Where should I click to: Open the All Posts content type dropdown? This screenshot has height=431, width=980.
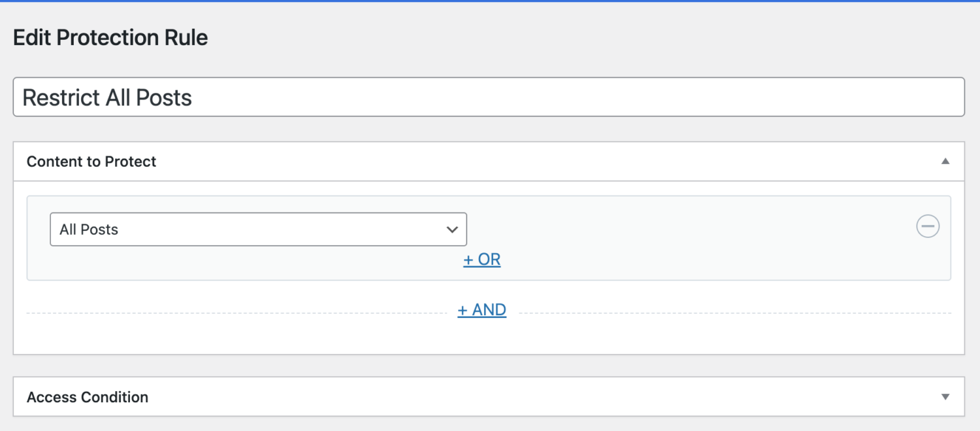click(258, 230)
